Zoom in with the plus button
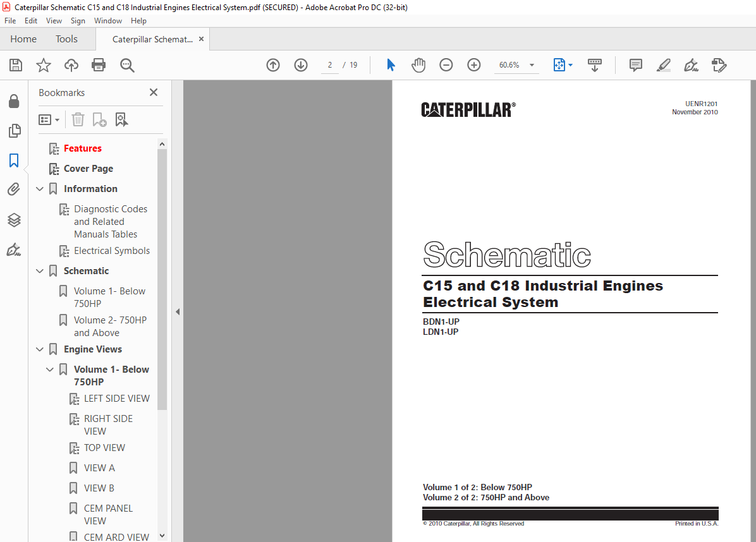The image size is (756, 542). pos(474,65)
